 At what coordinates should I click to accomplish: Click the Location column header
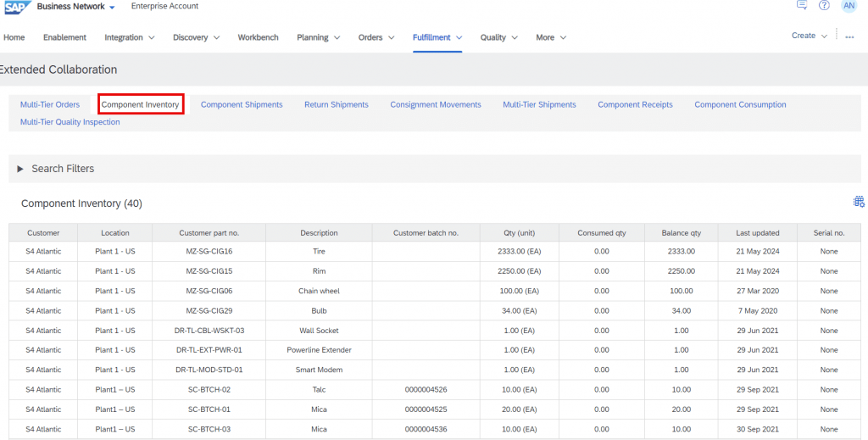[x=115, y=233]
